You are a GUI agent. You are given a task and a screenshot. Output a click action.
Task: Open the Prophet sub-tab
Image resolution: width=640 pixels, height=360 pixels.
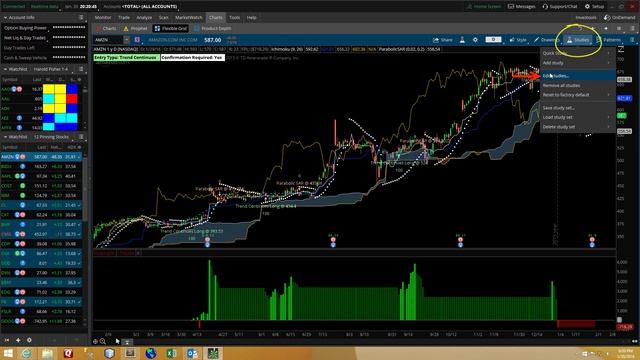pos(136,29)
